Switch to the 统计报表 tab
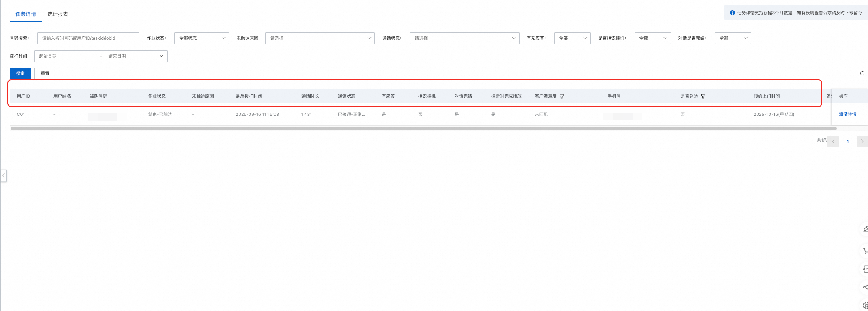Image resolution: width=868 pixels, height=311 pixels. tap(58, 14)
